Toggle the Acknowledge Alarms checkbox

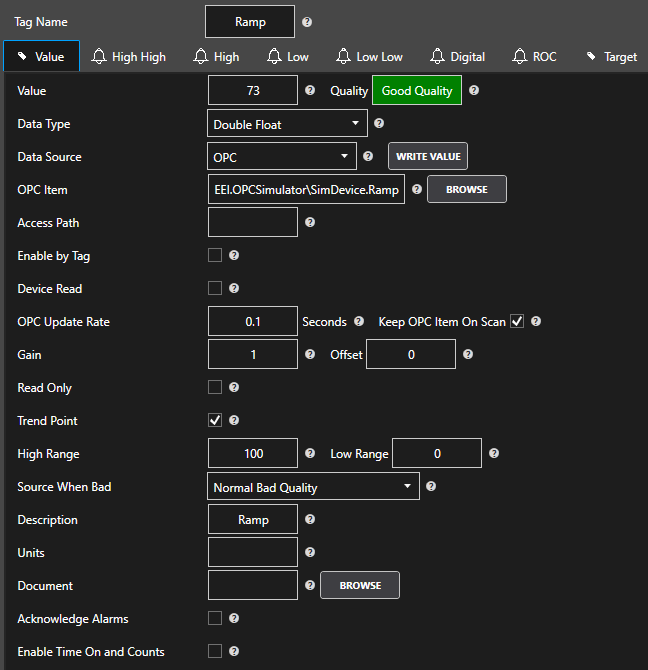point(215,618)
